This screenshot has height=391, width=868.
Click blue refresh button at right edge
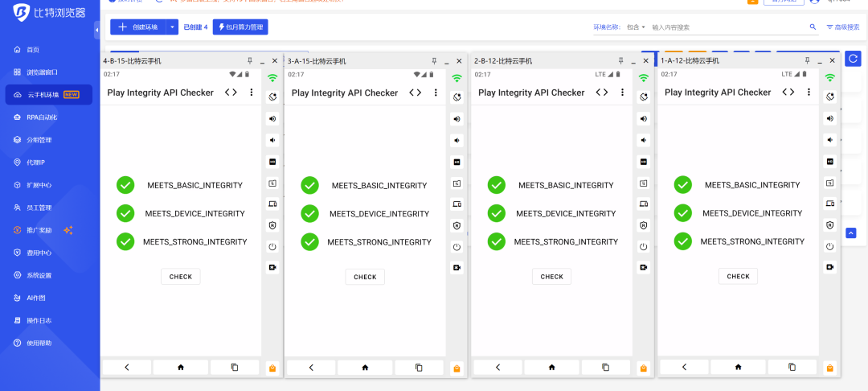[853, 59]
